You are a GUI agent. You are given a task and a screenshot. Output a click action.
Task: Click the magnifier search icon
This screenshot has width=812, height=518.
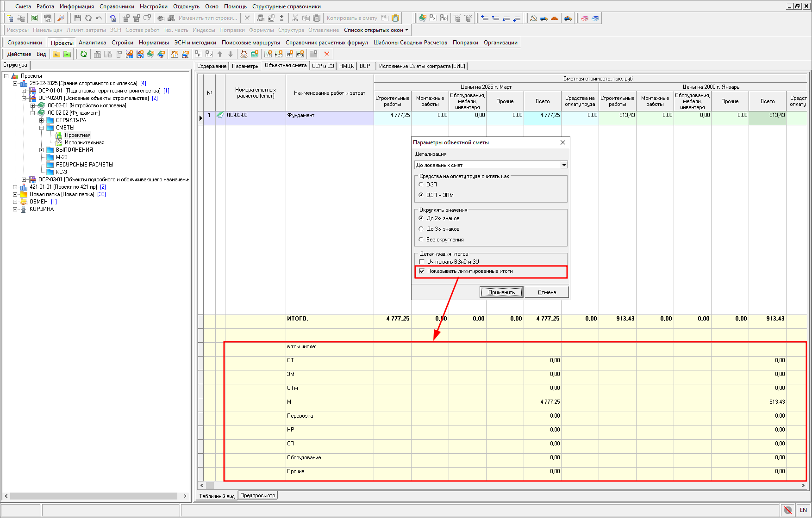coord(61,18)
